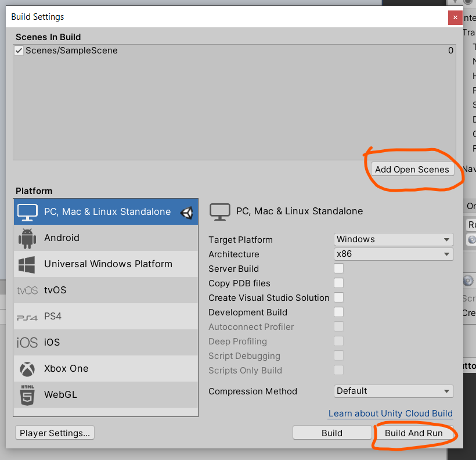Toggle the Development Build checkbox
This screenshot has height=460, width=476.
(x=338, y=312)
